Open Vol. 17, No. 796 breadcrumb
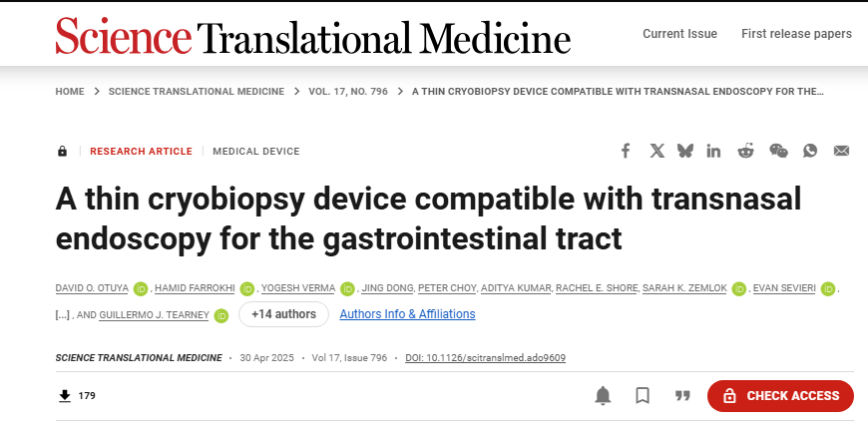This screenshot has height=430, width=868. tap(348, 92)
